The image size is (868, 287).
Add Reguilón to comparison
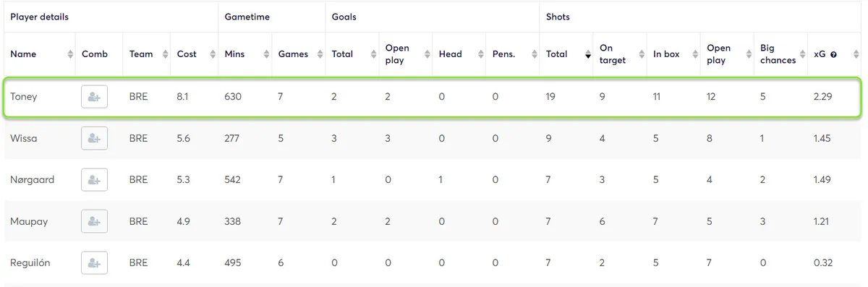click(94, 263)
